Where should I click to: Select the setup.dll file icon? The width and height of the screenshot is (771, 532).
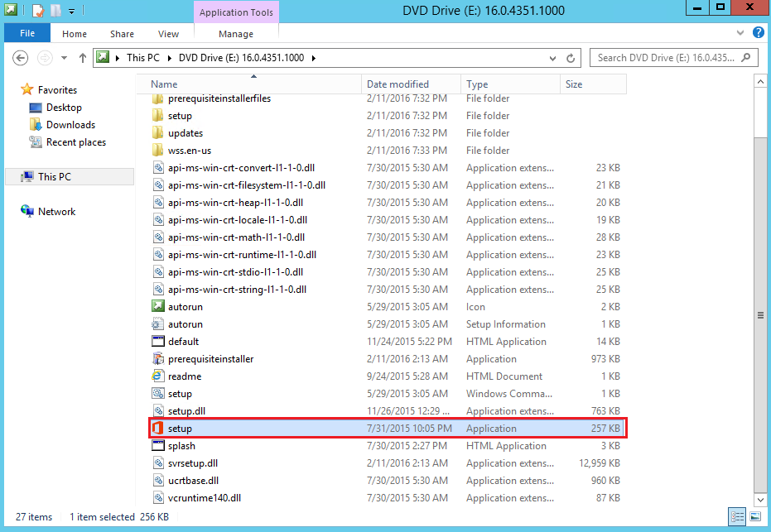pos(158,411)
